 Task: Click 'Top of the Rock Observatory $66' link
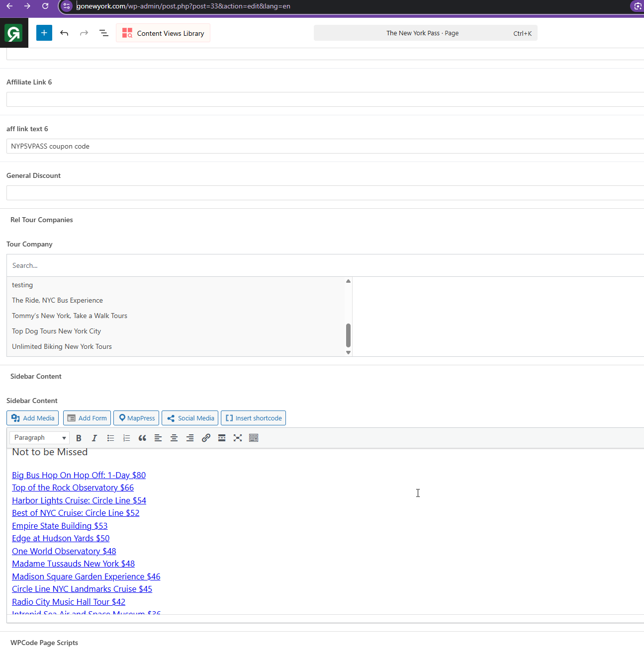[x=73, y=488]
